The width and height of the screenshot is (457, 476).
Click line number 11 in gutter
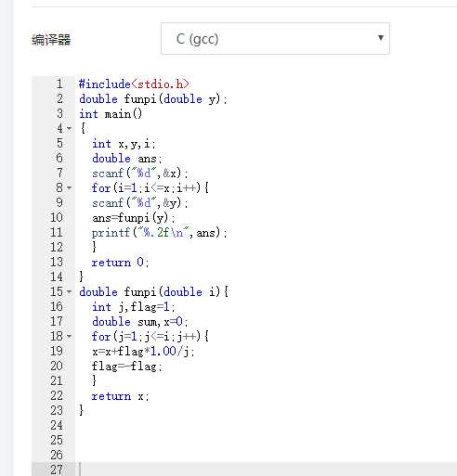[x=57, y=232]
